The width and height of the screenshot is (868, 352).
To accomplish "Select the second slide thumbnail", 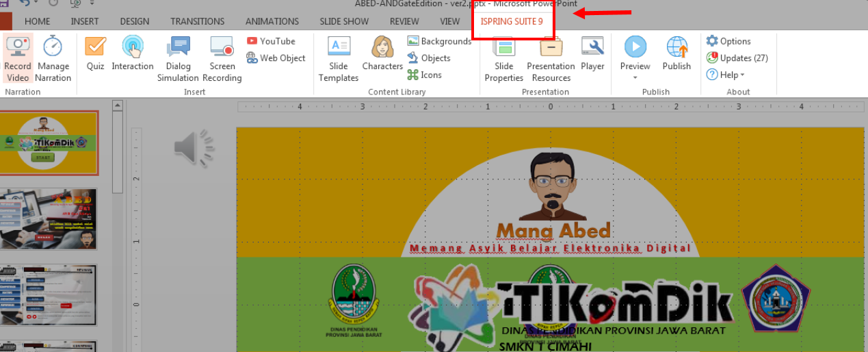I will pos(49,218).
